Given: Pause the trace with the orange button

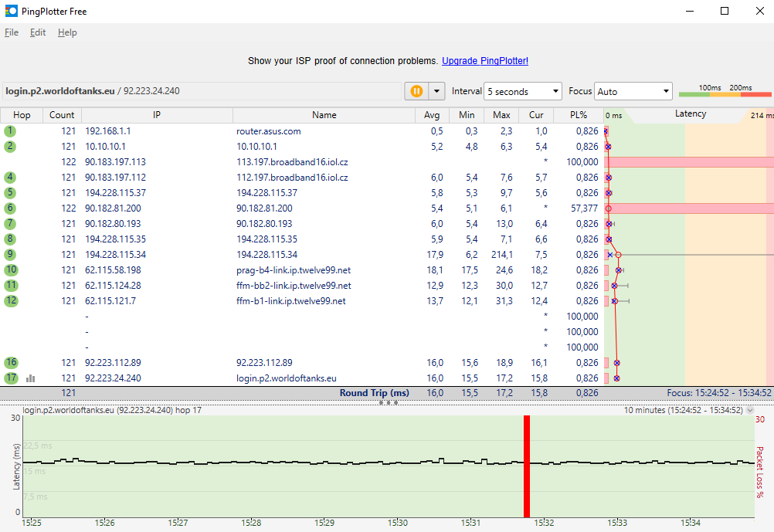Looking at the screenshot, I should 416,91.
